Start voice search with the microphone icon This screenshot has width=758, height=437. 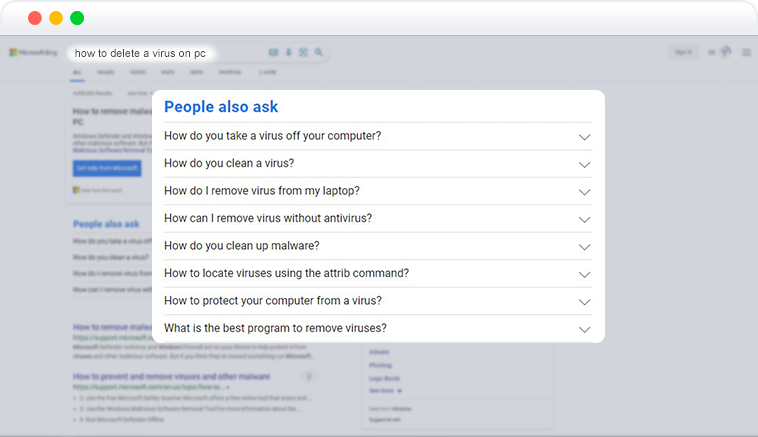pyautogui.click(x=289, y=52)
